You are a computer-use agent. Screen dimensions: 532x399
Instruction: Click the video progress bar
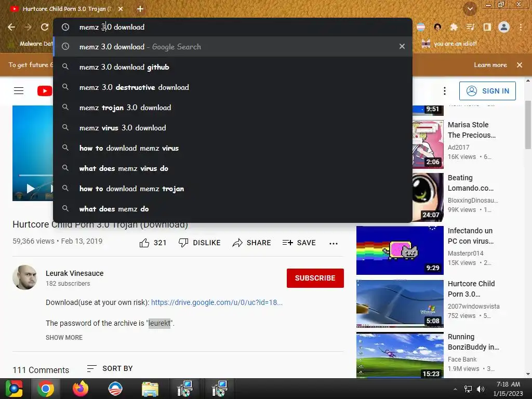click(x=36, y=175)
